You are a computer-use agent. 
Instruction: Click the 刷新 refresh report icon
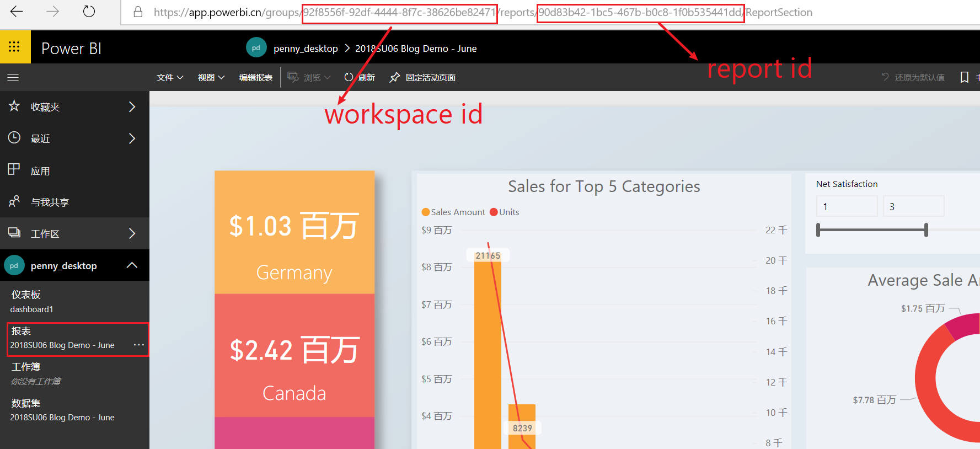(349, 77)
